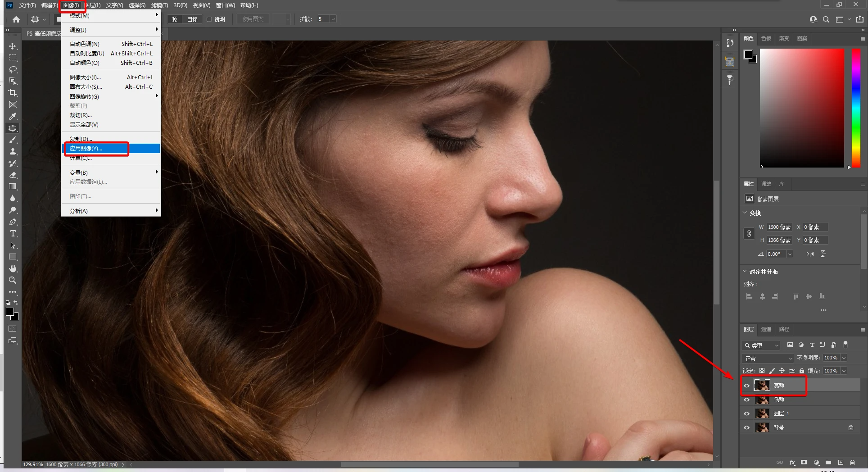Select the Move tool
This screenshot has height=472, width=868.
click(x=13, y=46)
